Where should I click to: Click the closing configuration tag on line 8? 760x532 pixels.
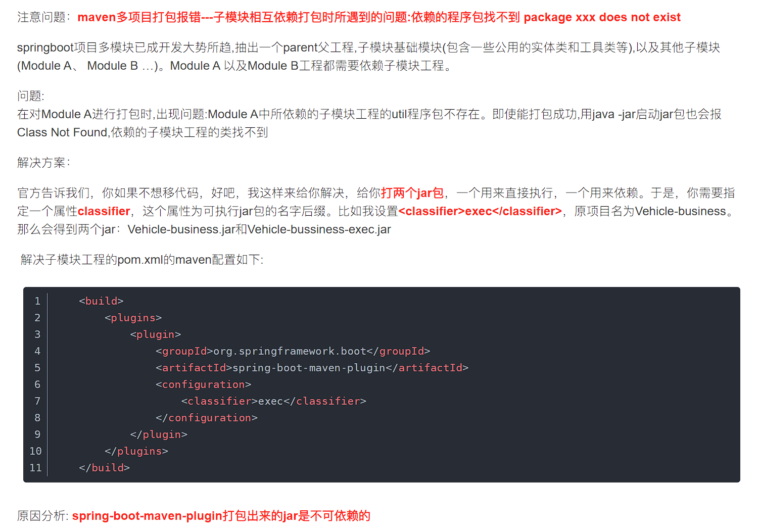[x=207, y=418]
